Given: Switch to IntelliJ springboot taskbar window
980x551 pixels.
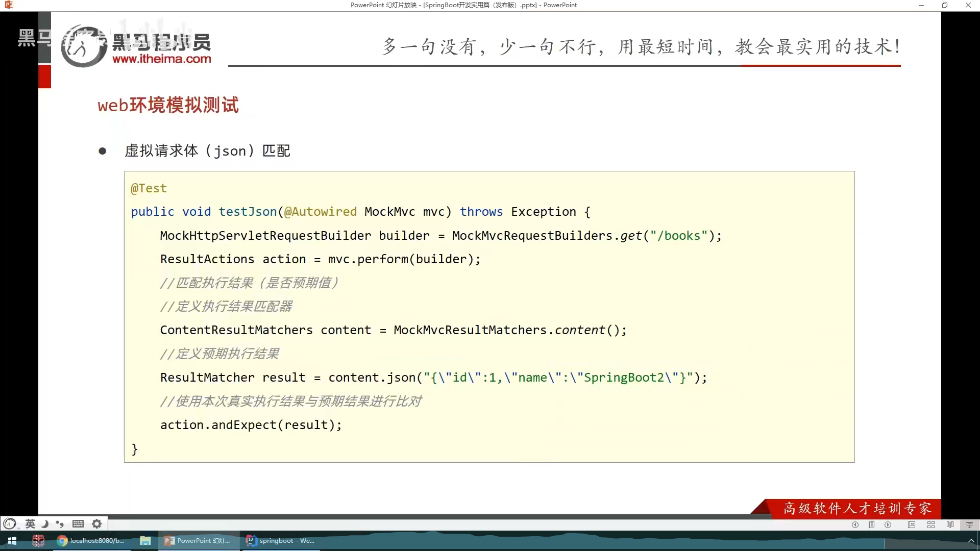Looking at the screenshot, I should (281, 541).
